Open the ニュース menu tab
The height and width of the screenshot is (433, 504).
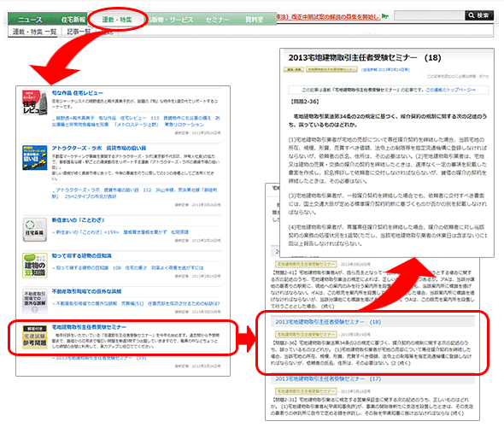30,20
